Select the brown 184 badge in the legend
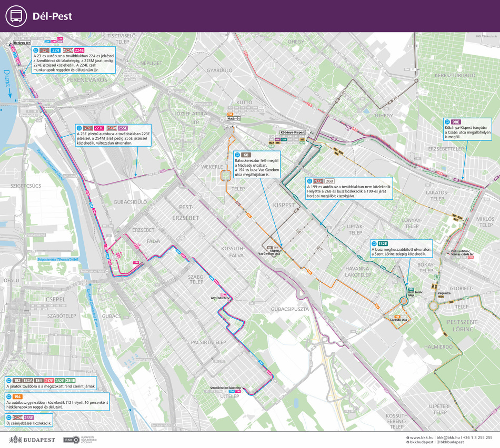Screen dimensions: 500x448 tap(38, 381)
